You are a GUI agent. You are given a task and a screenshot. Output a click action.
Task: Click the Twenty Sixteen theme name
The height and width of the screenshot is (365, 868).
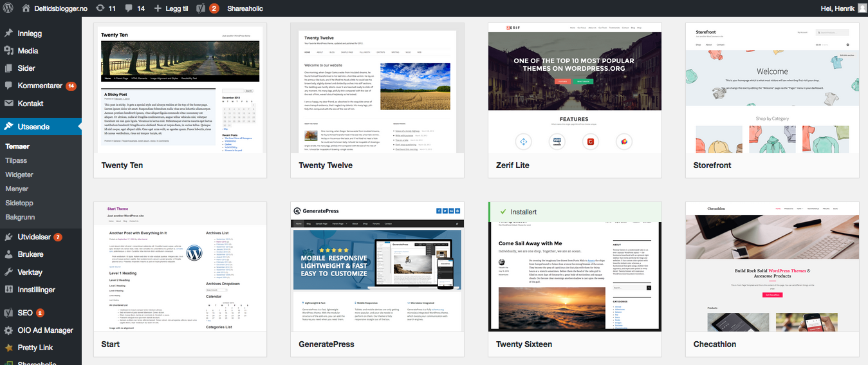pyautogui.click(x=524, y=344)
